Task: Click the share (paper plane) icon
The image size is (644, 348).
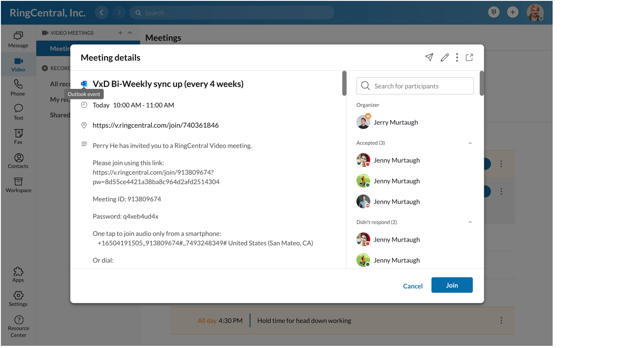Action: tap(429, 57)
